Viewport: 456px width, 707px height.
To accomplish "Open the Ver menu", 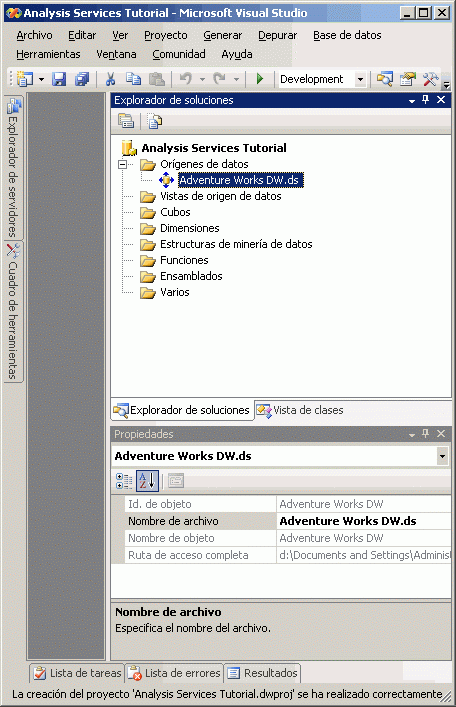I will pos(120,35).
